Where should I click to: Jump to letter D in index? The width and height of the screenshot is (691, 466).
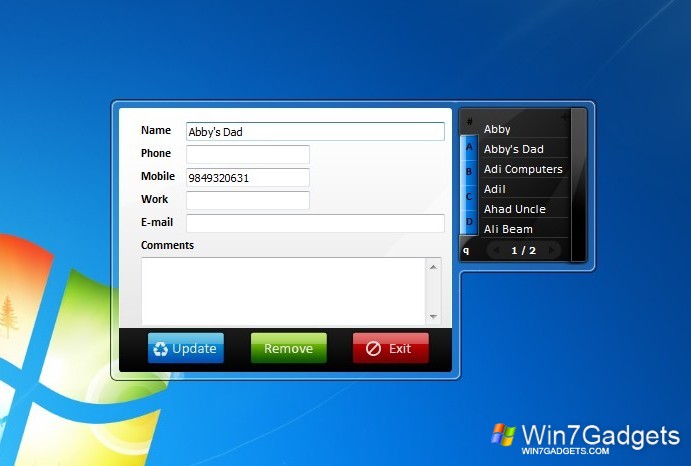click(469, 222)
